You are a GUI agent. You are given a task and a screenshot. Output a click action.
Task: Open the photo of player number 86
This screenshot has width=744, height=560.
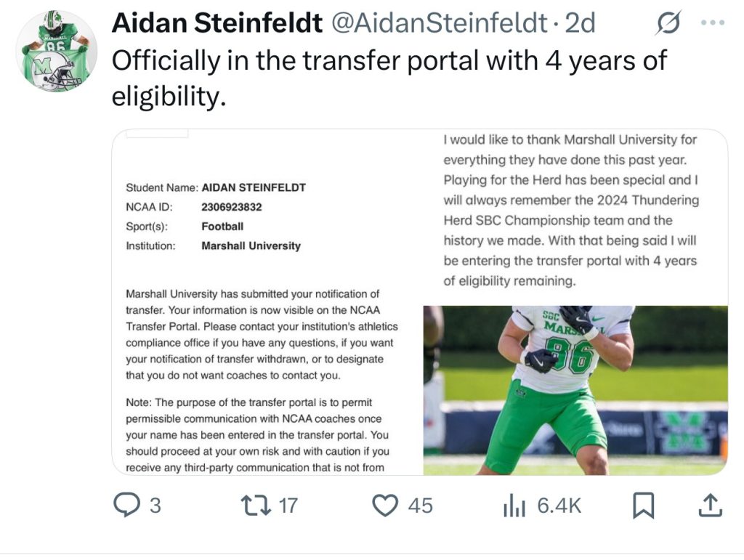575,390
